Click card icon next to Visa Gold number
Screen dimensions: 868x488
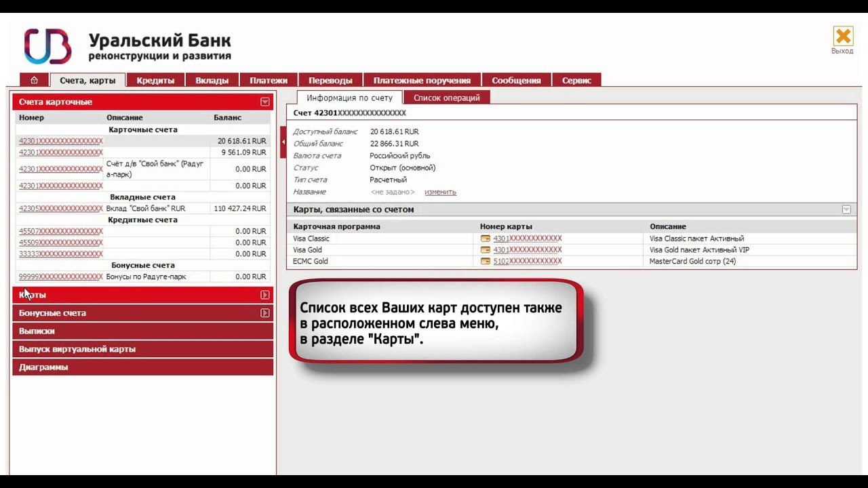click(x=485, y=250)
